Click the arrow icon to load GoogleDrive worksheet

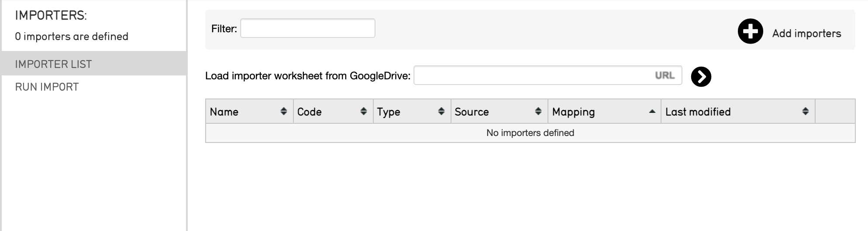tap(701, 77)
